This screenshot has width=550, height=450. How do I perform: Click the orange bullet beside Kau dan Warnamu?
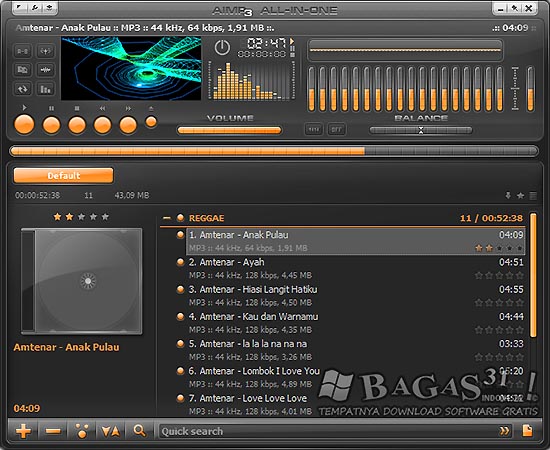point(180,316)
